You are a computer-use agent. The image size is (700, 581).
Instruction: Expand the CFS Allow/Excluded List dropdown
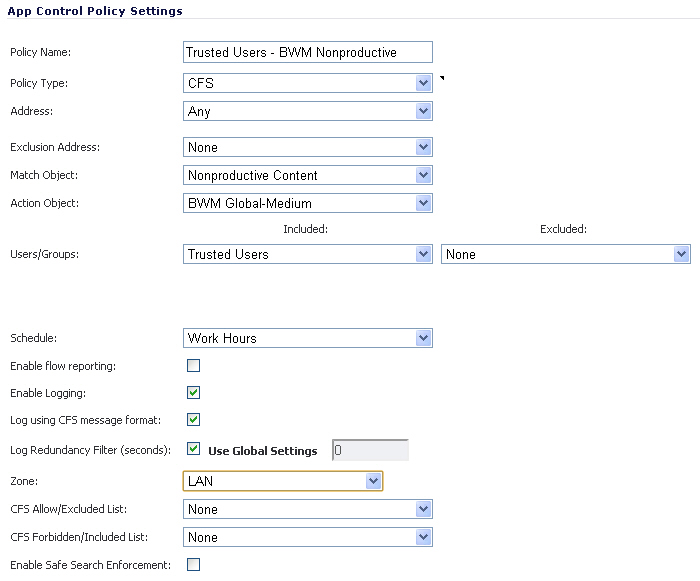click(x=308, y=509)
